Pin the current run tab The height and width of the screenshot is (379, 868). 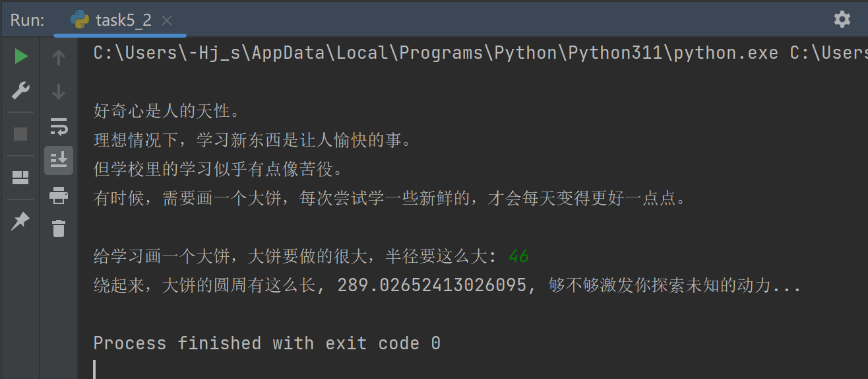click(21, 221)
